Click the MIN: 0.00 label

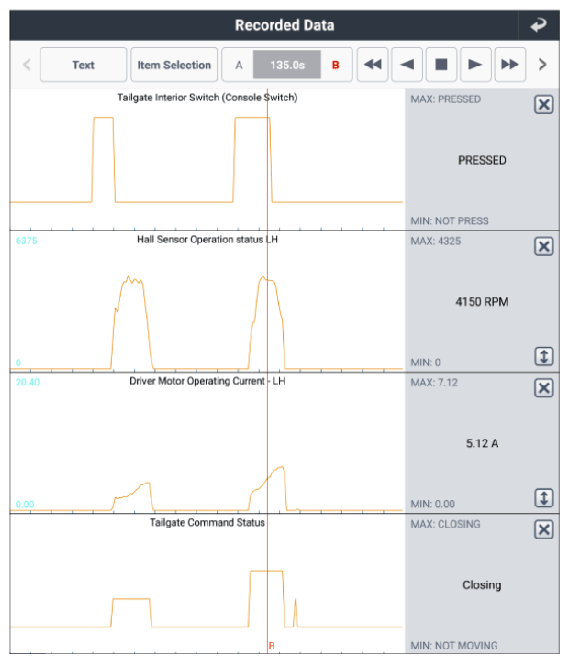point(432,504)
